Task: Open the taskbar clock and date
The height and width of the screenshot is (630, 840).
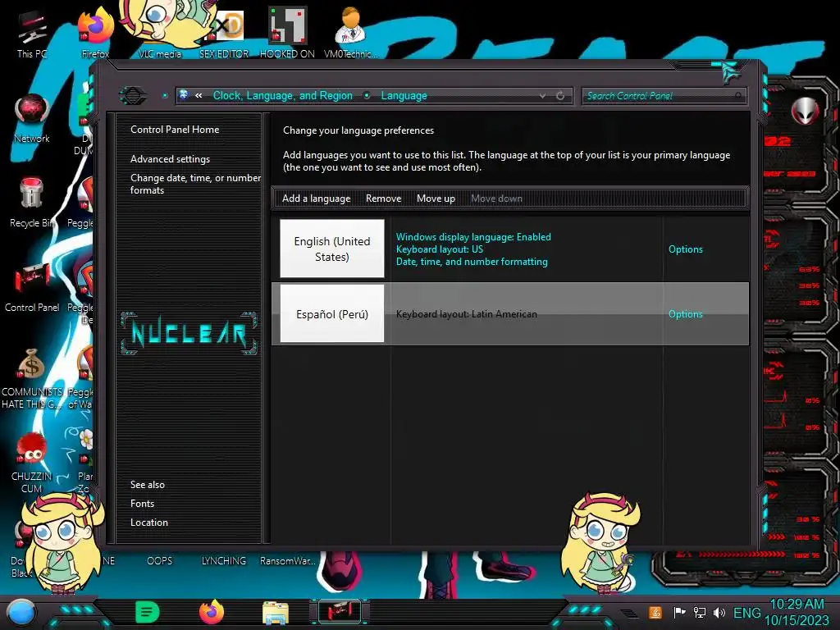Action: (797, 612)
